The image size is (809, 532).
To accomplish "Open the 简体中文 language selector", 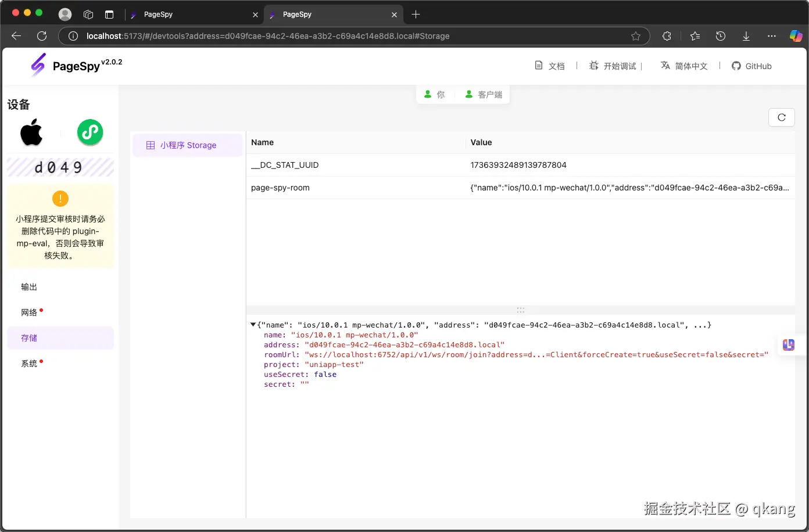I will tap(685, 66).
